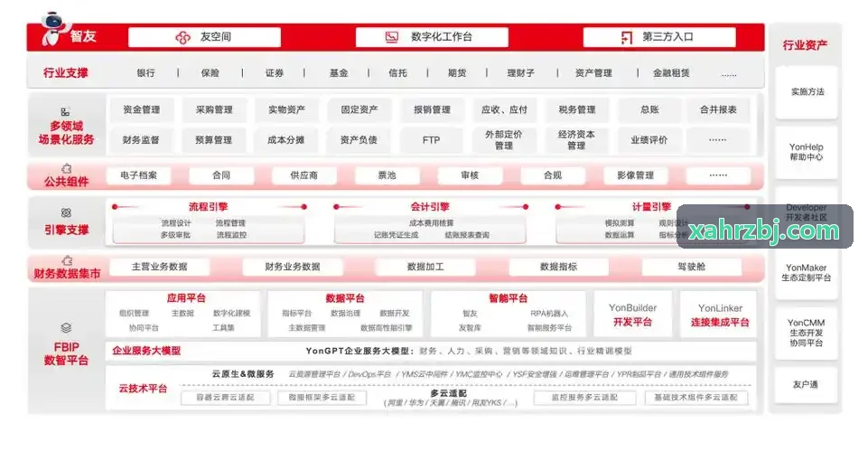Select the 期货 industry item
Screen dimensions: 868x452
(457, 72)
